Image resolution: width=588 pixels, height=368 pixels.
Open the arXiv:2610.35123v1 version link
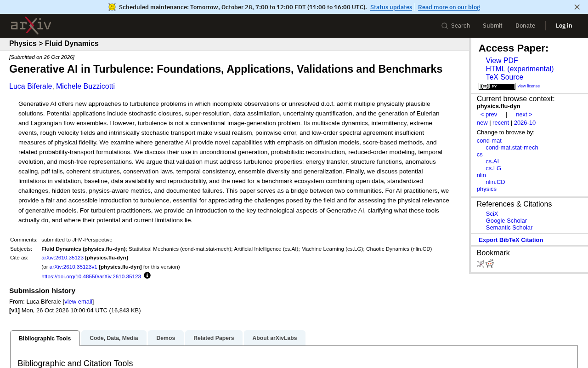tap(73, 267)
